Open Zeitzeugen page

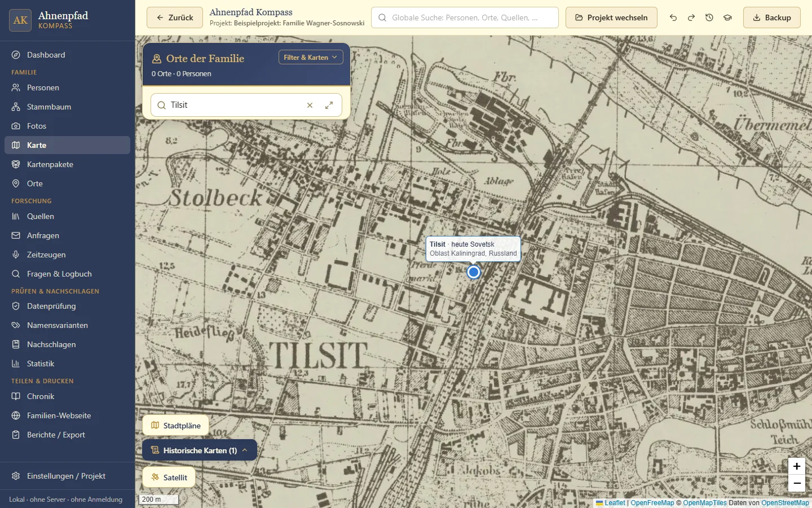point(67,255)
